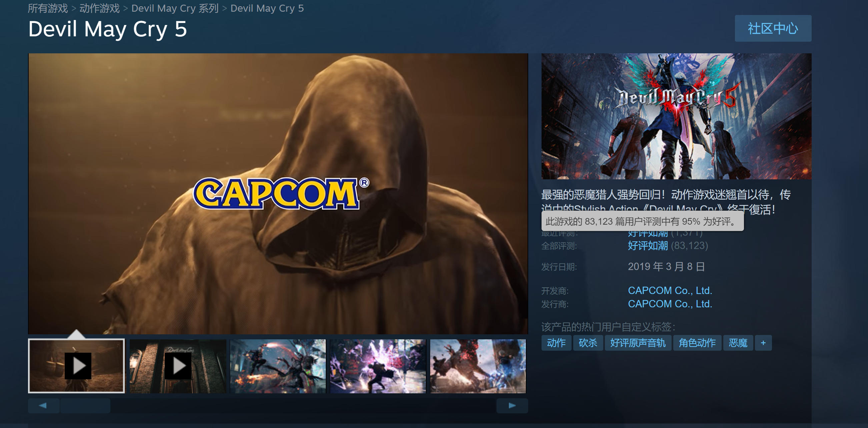868x428 pixels.
Task: Select the fifth screenshot thumbnail with red demon
Action: (478, 366)
